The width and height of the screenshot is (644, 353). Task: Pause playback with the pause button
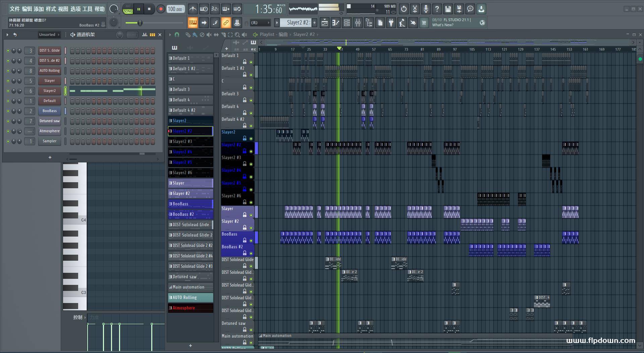click(139, 9)
